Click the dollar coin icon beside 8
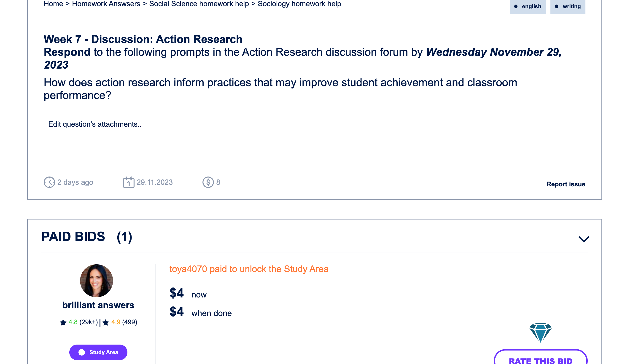The height and width of the screenshot is (364, 644). coord(208,182)
